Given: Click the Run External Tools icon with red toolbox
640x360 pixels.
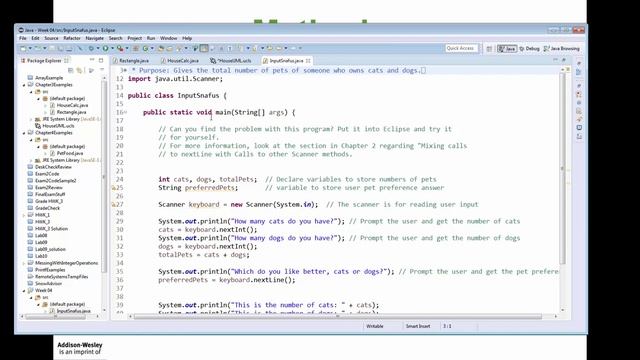Looking at the screenshot, I should pos(120,48).
